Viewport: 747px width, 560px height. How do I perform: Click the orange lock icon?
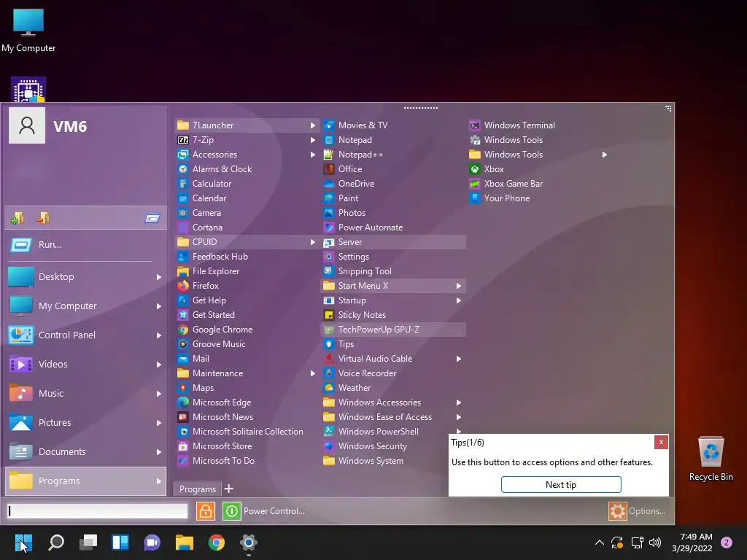click(206, 511)
